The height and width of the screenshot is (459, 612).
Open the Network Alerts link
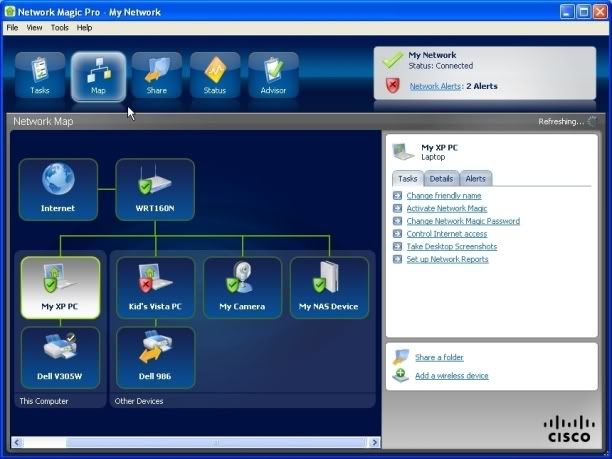pyautogui.click(x=435, y=86)
